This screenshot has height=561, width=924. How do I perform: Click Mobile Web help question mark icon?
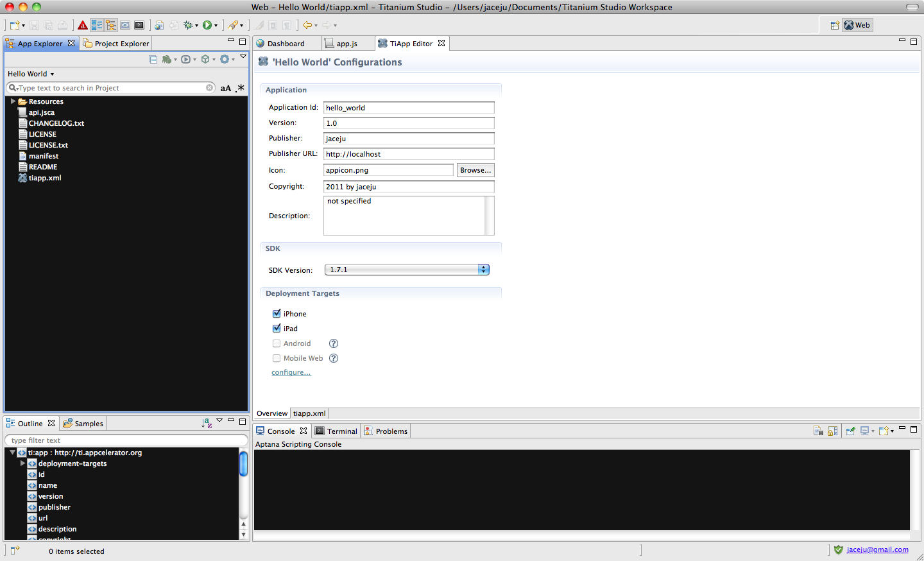[334, 358]
